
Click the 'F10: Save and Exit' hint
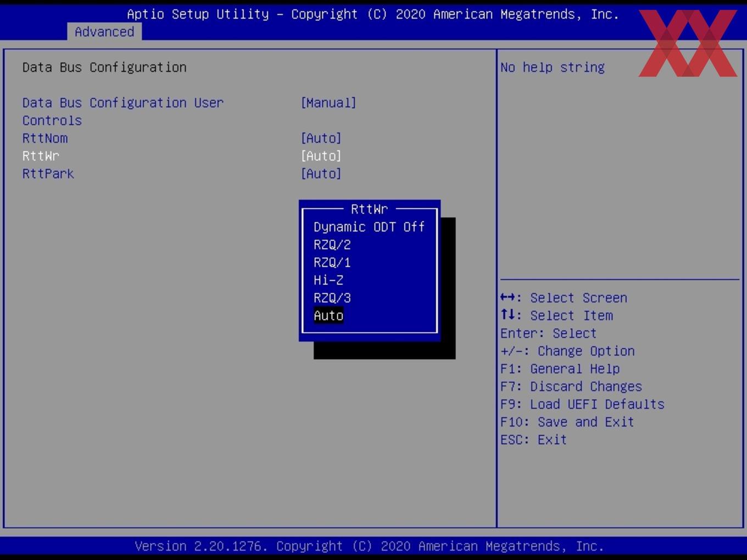pyautogui.click(x=567, y=422)
